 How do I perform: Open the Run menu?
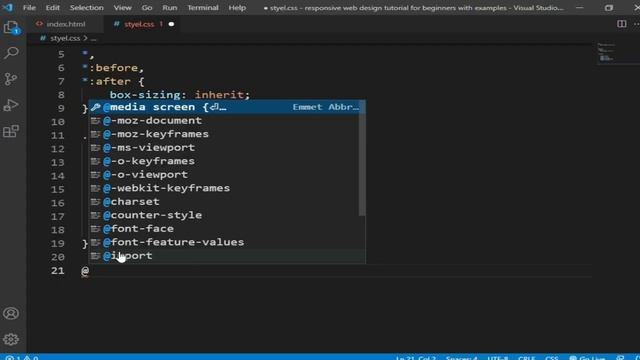tap(169, 8)
